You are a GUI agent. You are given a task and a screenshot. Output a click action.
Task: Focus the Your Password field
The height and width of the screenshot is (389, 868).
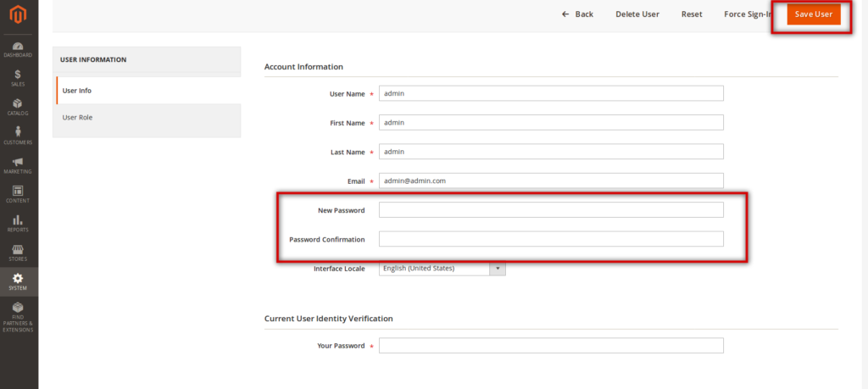tap(551, 345)
